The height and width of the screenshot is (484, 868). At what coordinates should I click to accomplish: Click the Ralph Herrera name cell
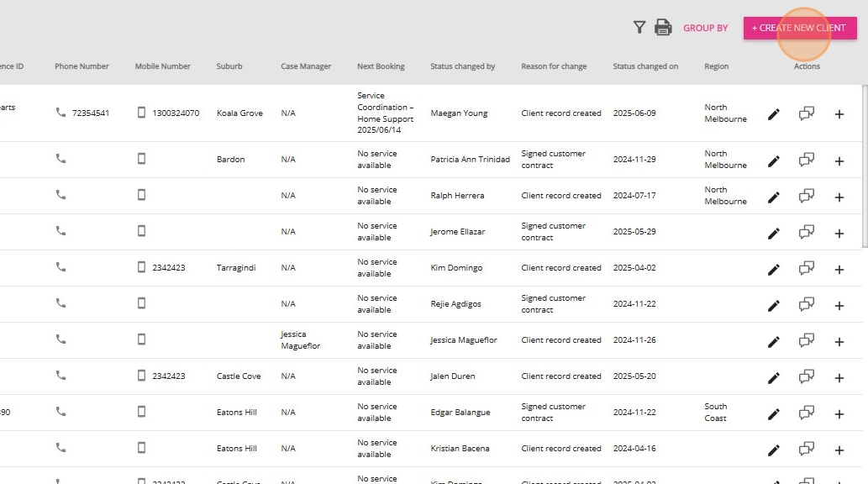pos(457,196)
